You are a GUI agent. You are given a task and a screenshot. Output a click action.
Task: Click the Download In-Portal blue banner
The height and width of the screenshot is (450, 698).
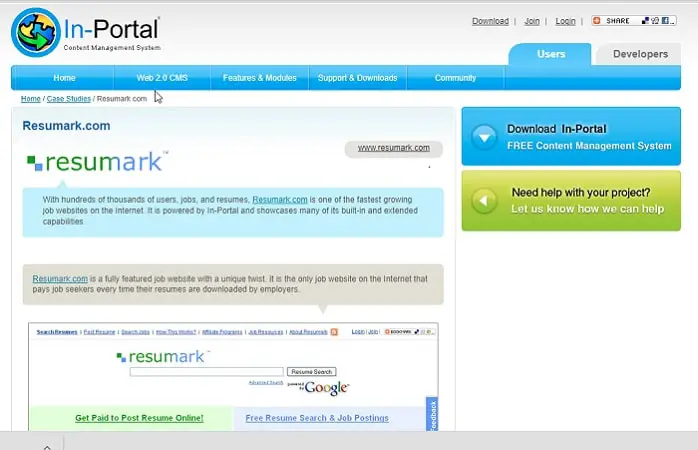coord(571,136)
